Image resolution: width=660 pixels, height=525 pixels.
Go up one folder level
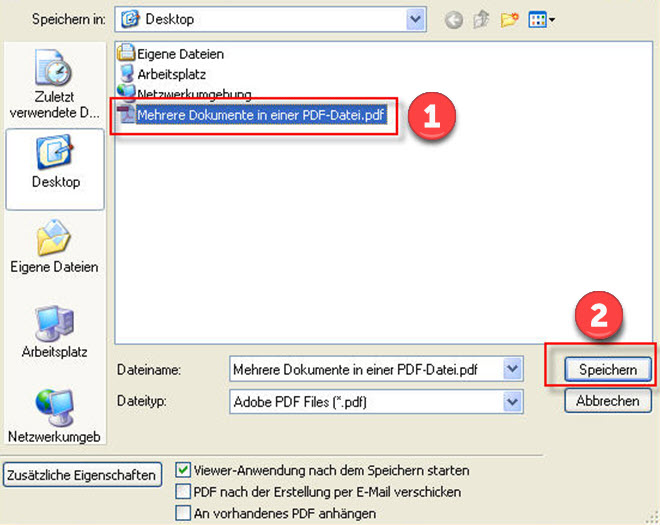[x=481, y=19]
